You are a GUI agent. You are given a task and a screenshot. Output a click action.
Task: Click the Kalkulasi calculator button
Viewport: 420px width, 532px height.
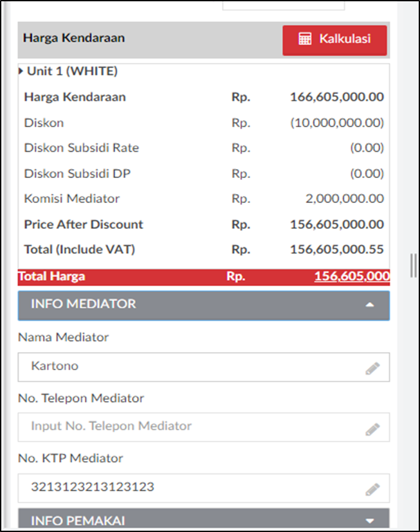coord(334,40)
